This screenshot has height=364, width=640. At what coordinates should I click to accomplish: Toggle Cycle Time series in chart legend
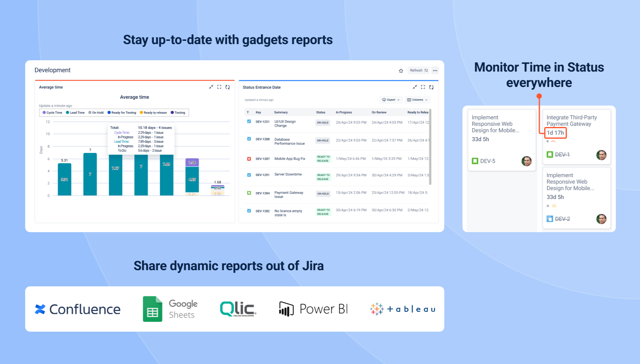tap(53, 113)
